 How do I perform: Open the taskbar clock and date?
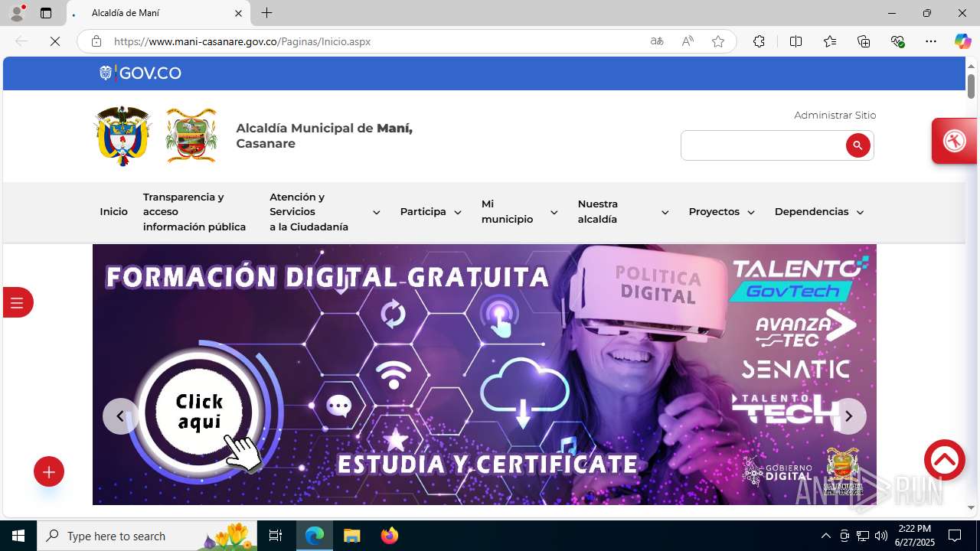point(916,536)
